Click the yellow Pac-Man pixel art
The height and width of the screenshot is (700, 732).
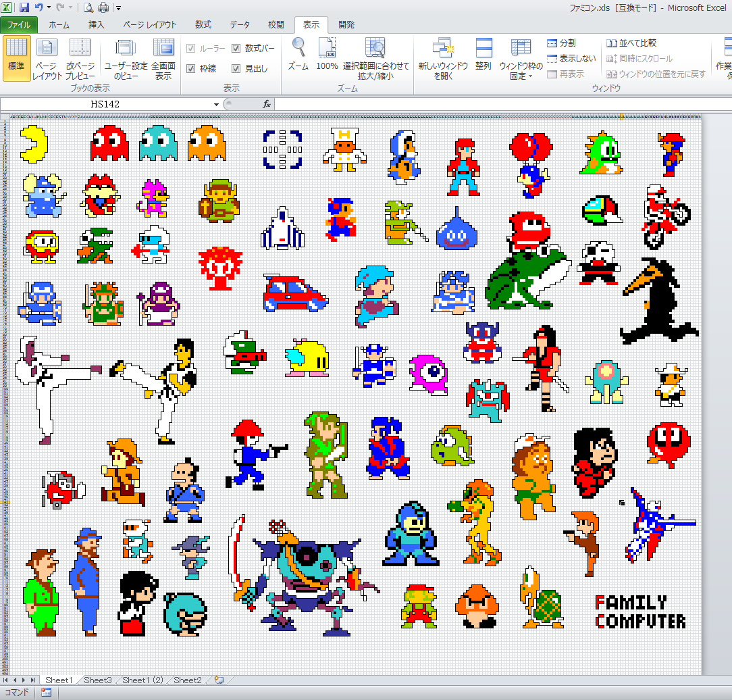click(34, 144)
